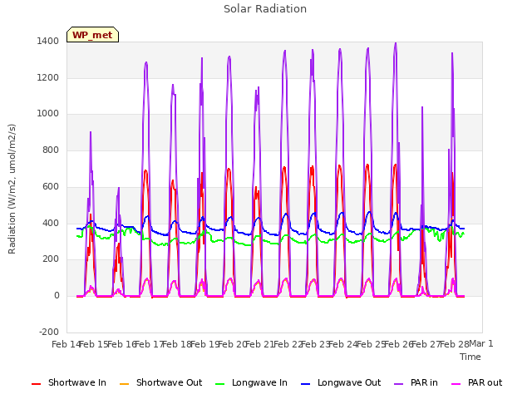The image size is (532, 399).
Task: Click the Feb 24 x-axis tick label
Action: coord(343,344)
